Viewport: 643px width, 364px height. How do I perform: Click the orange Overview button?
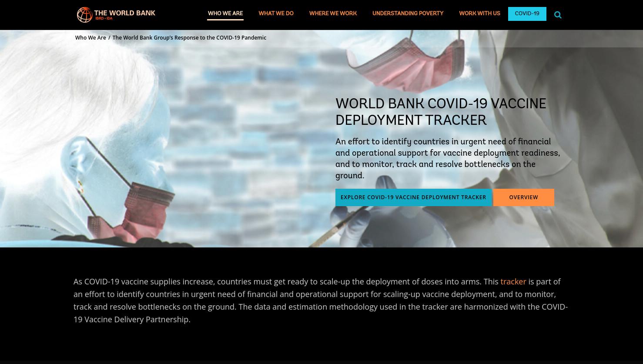(x=523, y=197)
